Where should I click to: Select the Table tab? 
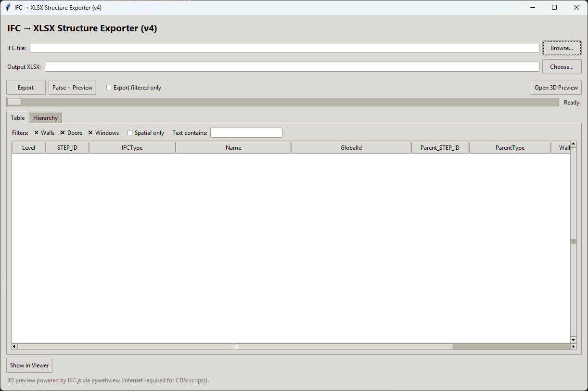18,117
